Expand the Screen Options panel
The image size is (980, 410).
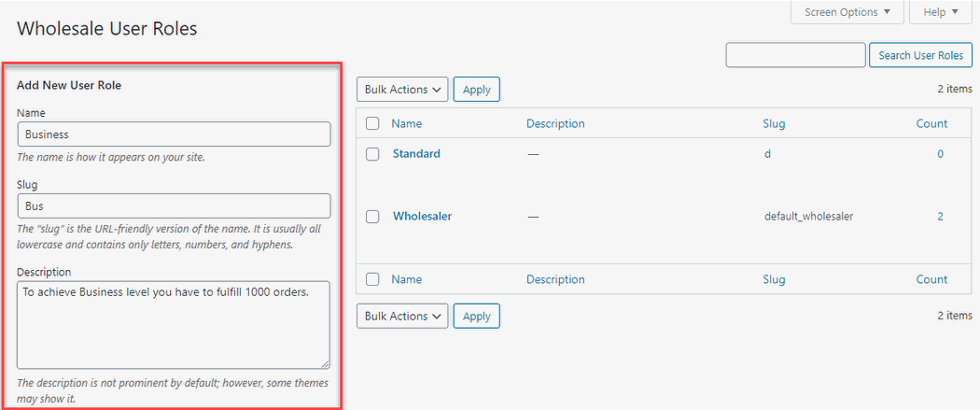847,12
